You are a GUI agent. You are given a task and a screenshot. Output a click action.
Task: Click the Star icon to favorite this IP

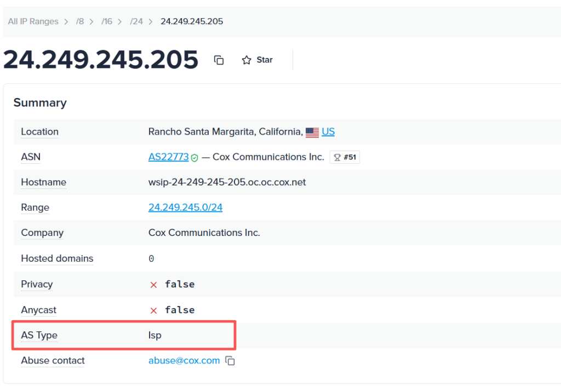coord(247,60)
